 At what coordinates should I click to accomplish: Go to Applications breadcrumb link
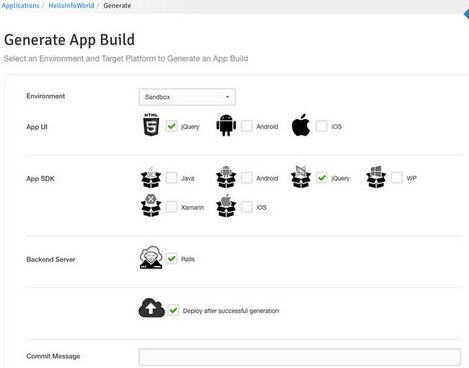[x=20, y=6]
